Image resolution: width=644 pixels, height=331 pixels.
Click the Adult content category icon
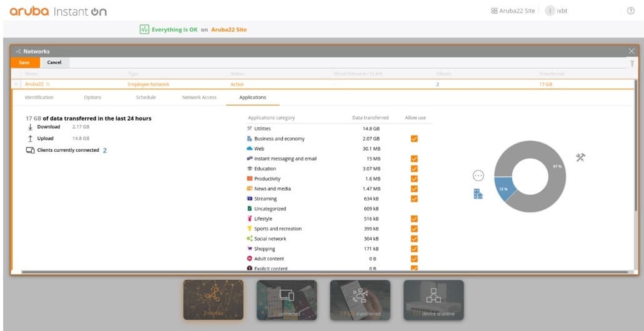249,259
